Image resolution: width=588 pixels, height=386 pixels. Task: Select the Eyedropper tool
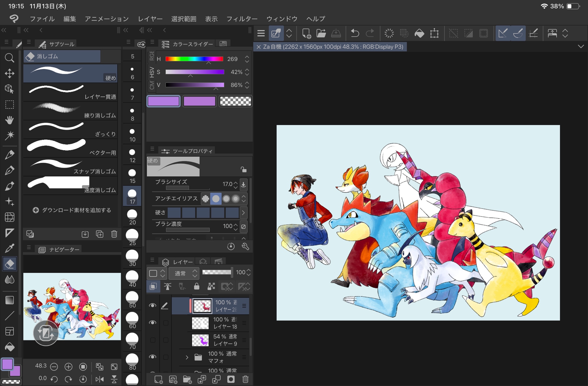point(9,248)
